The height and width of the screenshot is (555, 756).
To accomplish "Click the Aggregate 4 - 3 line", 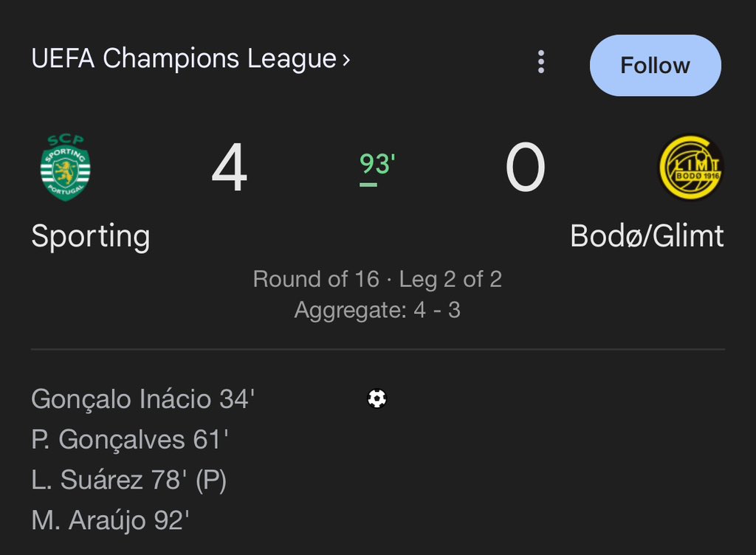I will (x=377, y=310).
